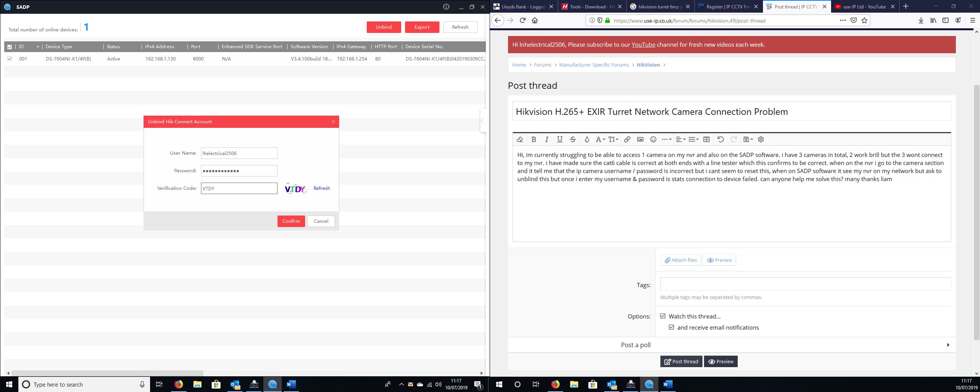Insert a link using the editor toolbar
The image size is (980, 392).
(627, 139)
